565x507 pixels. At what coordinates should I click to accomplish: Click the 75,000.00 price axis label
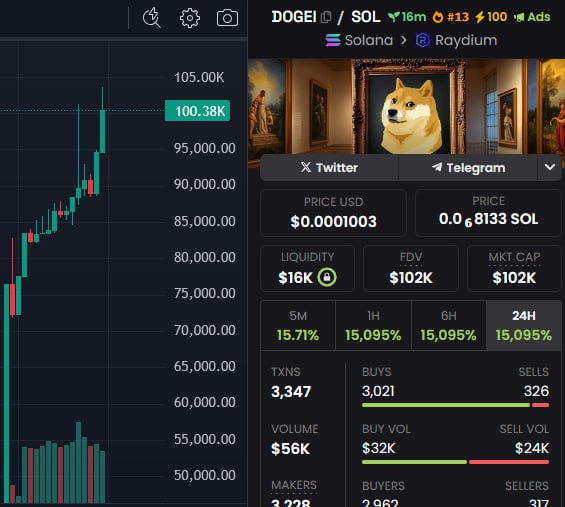point(205,293)
